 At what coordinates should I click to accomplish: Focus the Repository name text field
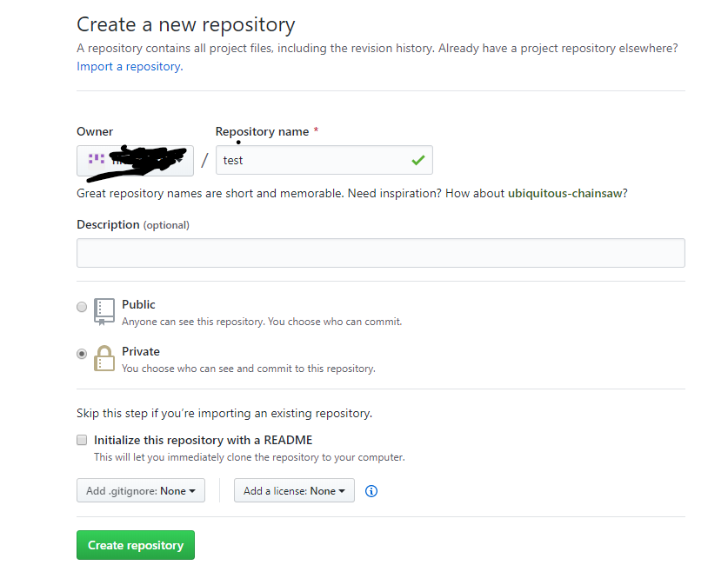tap(313, 160)
